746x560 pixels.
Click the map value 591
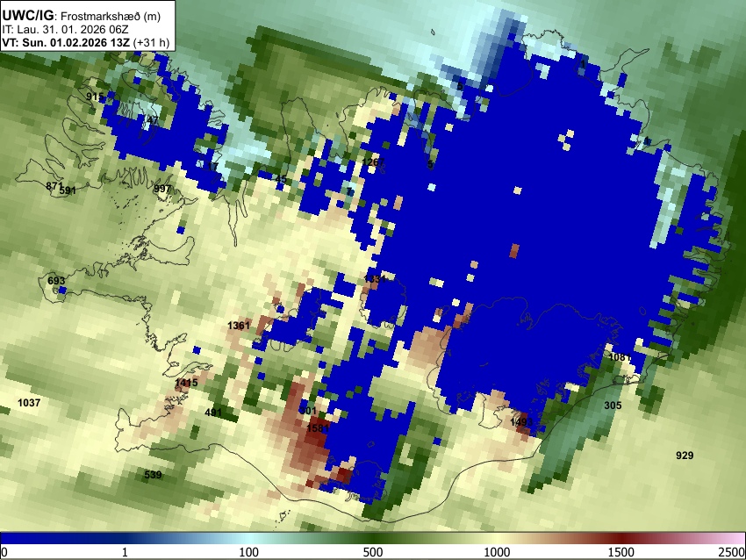[x=68, y=190]
